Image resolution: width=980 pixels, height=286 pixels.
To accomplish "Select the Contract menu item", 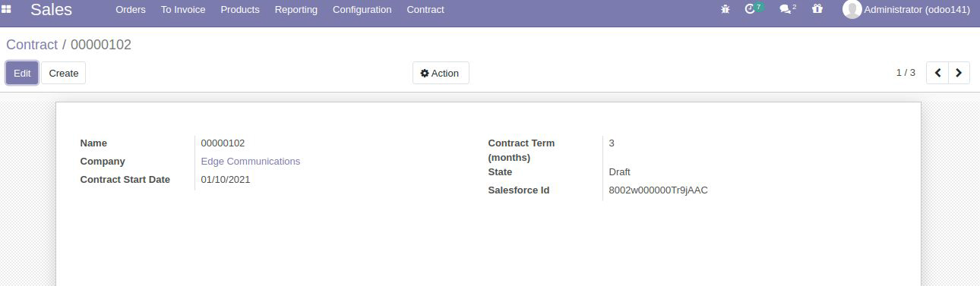I will click(425, 9).
